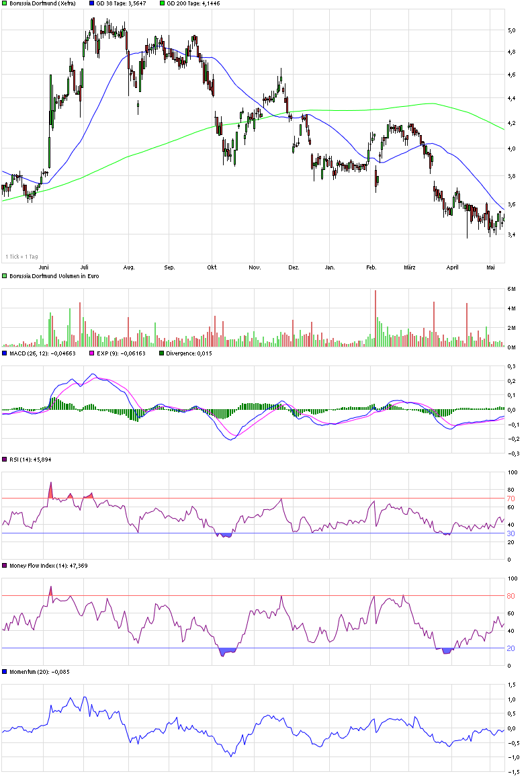Click the 'April' month label on time axis
This screenshot has width=532, height=778.
click(452, 267)
